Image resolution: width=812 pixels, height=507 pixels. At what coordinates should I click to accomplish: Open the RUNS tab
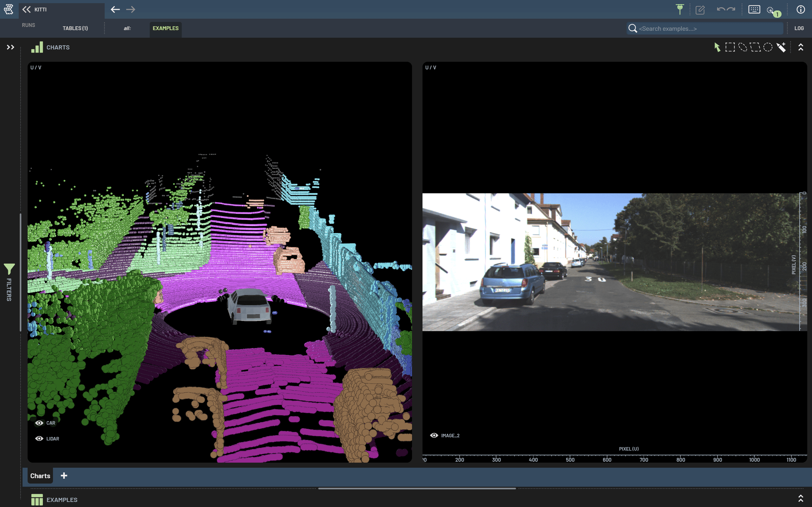click(29, 25)
